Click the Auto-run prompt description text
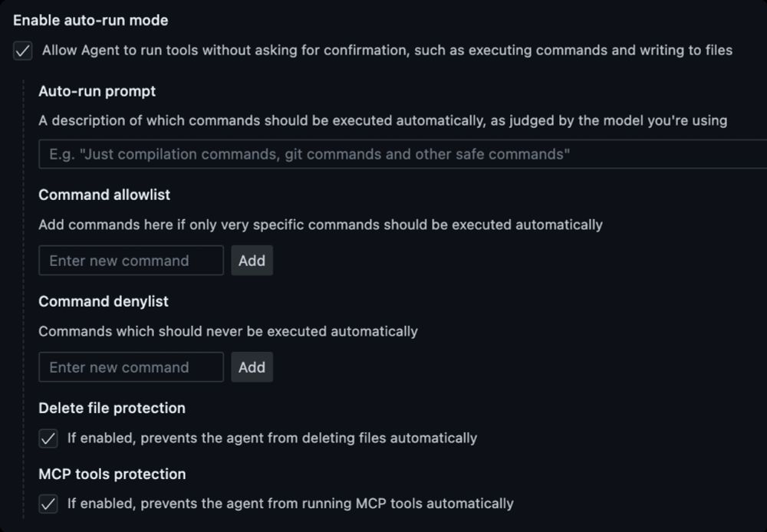 [x=383, y=120]
